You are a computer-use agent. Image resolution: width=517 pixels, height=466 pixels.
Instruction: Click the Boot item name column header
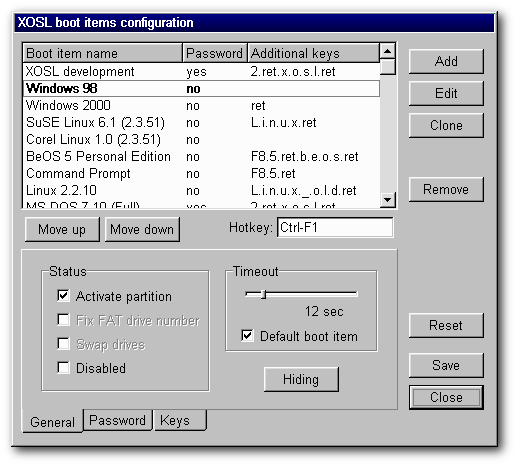coord(103,53)
